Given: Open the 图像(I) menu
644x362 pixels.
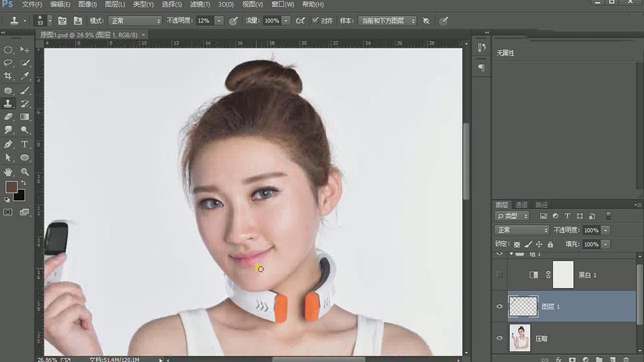Looking at the screenshot, I should [87, 5].
